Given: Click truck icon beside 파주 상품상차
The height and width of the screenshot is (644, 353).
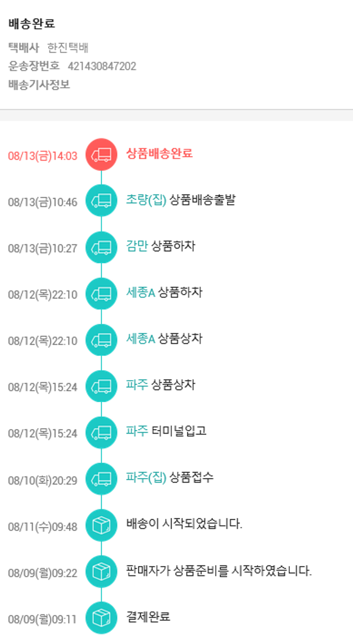Looking at the screenshot, I should point(101,386).
